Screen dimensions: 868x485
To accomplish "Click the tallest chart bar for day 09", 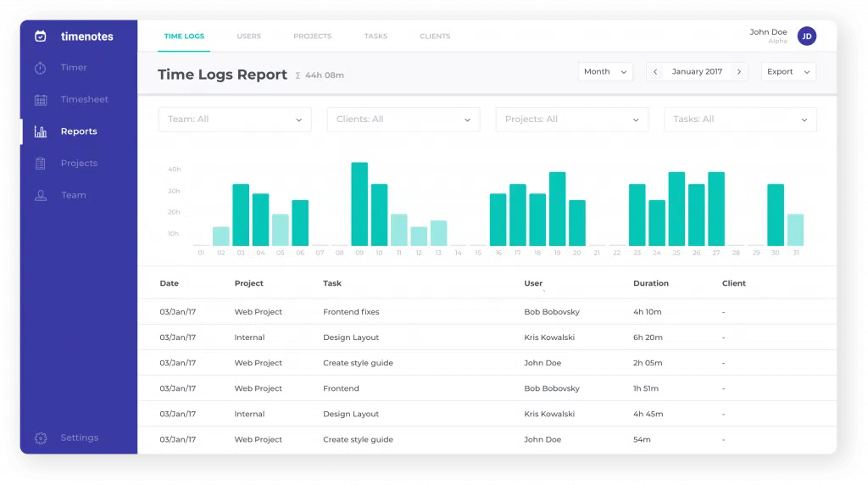I will (359, 203).
